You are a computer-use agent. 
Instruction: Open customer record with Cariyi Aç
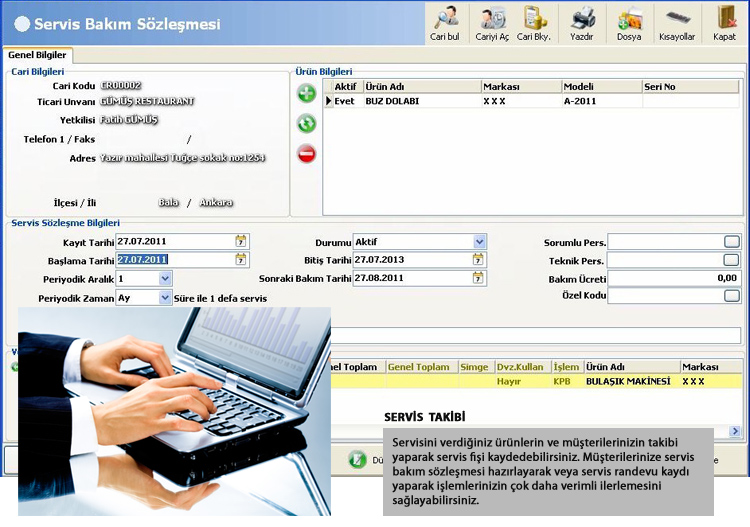coord(492,21)
